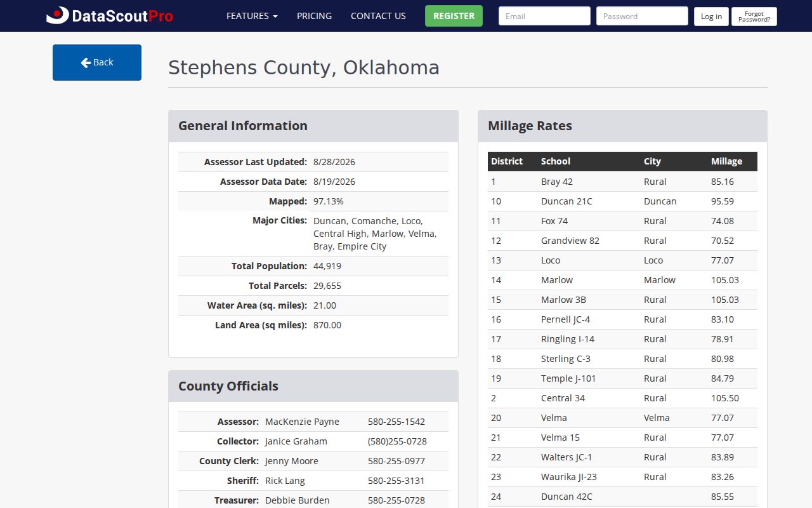812x508 pixels.
Task: Focus the Password input field
Action: point(642,16)
